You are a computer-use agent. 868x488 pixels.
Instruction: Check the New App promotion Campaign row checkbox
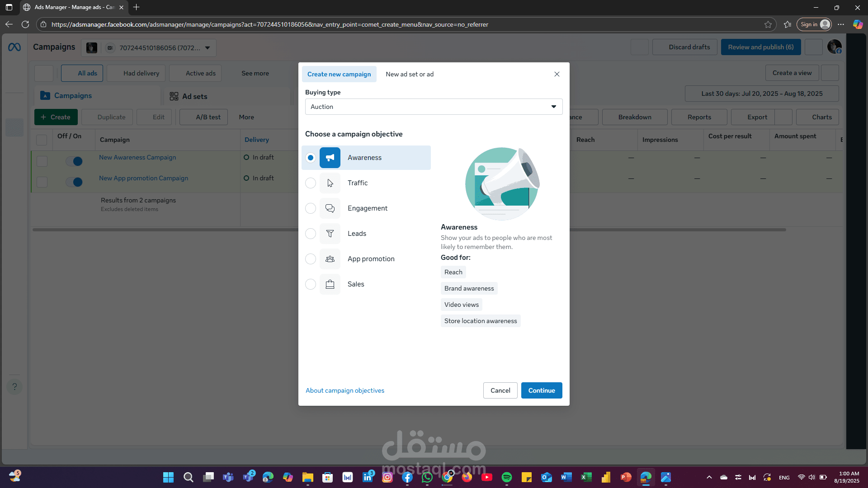[x=42, y=182]
